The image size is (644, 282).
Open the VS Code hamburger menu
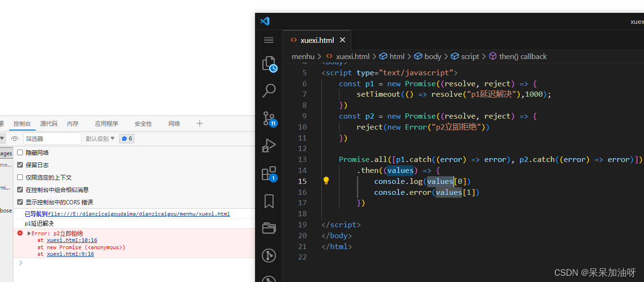click(269, 40)
